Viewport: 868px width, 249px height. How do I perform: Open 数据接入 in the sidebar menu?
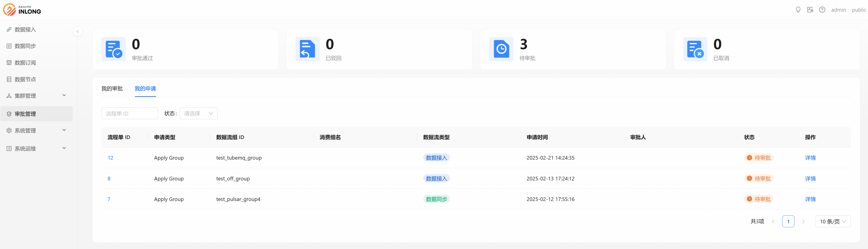(x=25, y=30)
